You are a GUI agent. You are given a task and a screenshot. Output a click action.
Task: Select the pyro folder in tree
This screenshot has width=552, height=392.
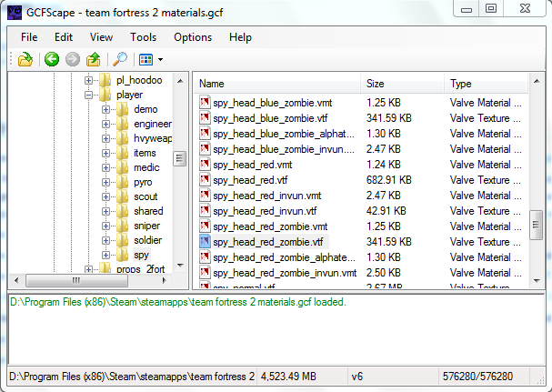click(143, 182)
